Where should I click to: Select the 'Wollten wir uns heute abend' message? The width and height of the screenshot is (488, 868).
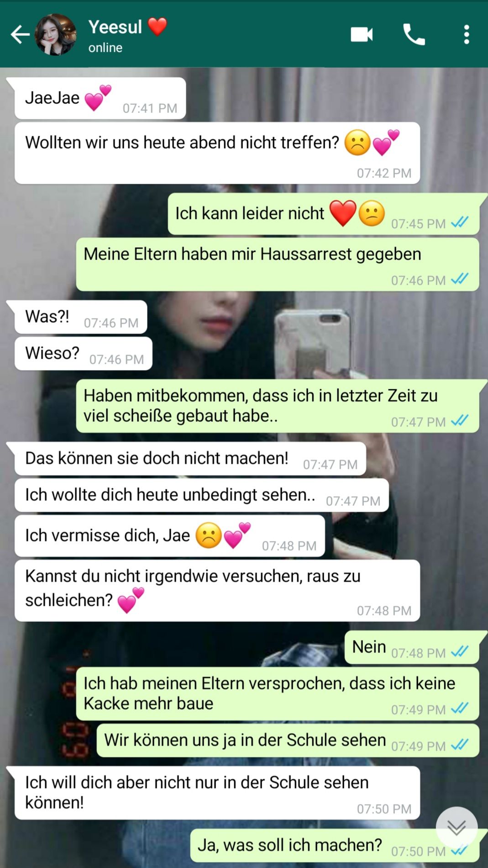point(217,153)
